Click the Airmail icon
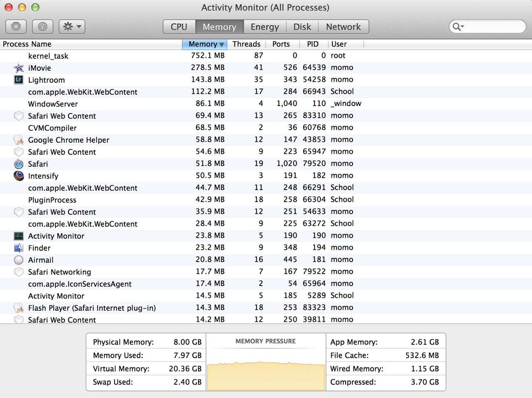Image resolution: width=532 pixels, height=398 pixels. (x=19, y=260)
